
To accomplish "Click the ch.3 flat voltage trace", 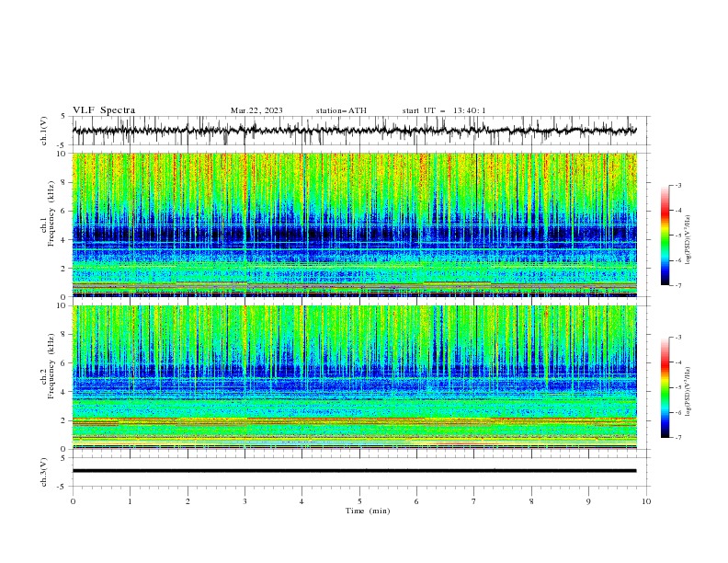I will (x=354, y=471).
